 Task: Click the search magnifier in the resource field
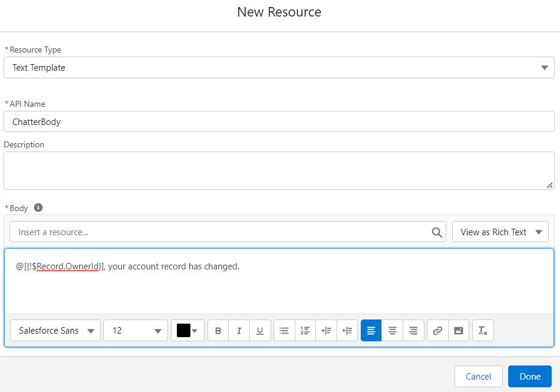coord(436,232)
